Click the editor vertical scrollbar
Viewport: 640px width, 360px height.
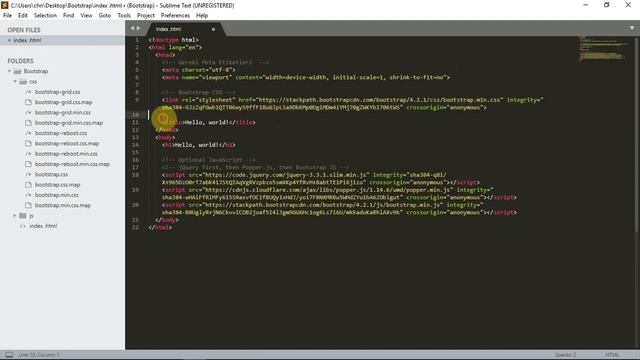[x=637, y=135]
